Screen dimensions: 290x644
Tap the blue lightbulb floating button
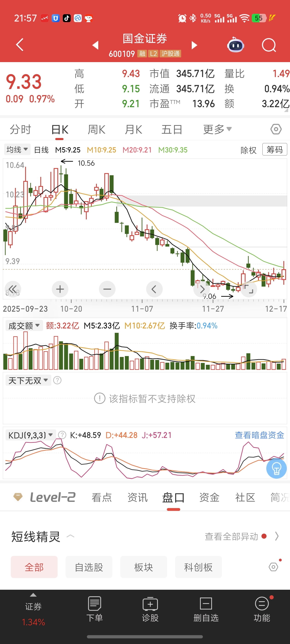[x=276, y=468]
